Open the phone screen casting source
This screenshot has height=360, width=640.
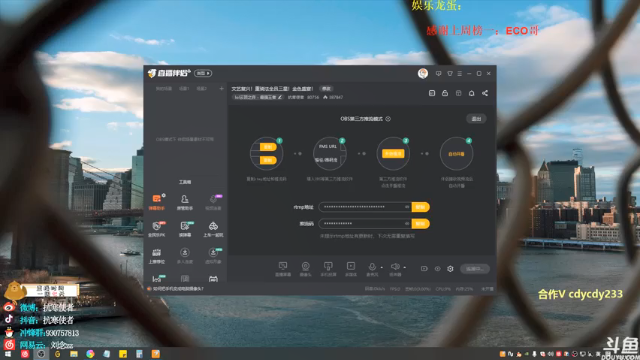pos(328,269)
